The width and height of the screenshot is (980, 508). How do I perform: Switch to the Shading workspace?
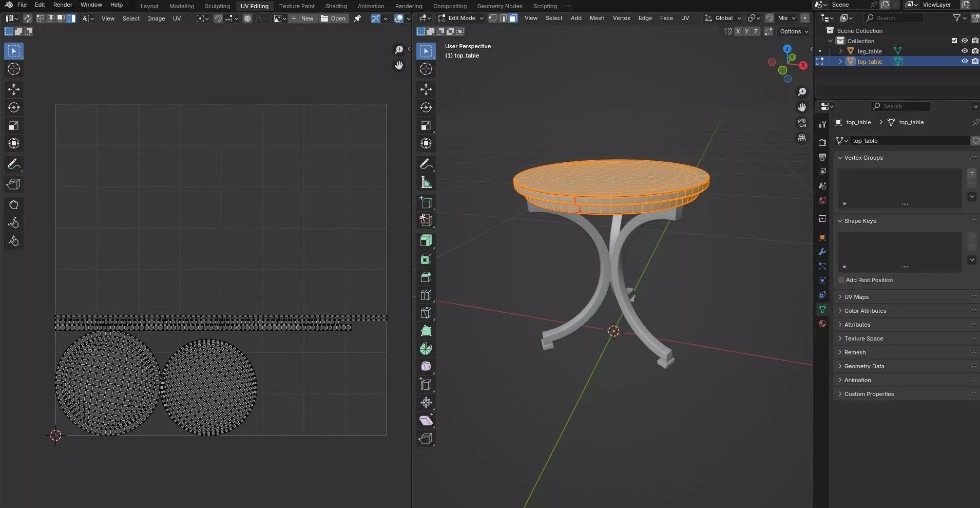tap(336, 6)
